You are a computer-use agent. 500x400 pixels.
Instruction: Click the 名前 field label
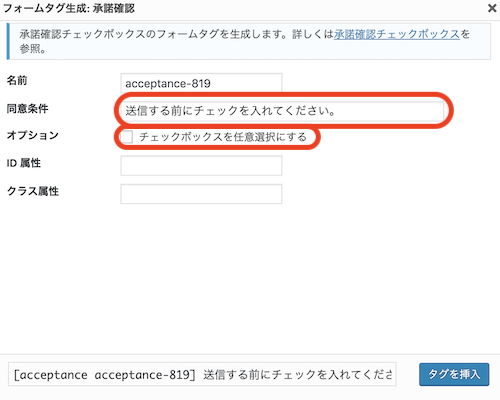point(17,80)
